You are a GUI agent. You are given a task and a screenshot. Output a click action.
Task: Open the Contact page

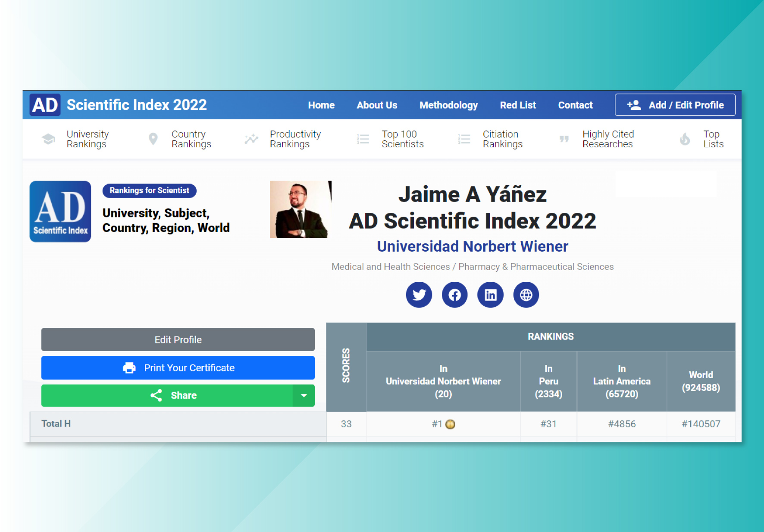(575, 105)
